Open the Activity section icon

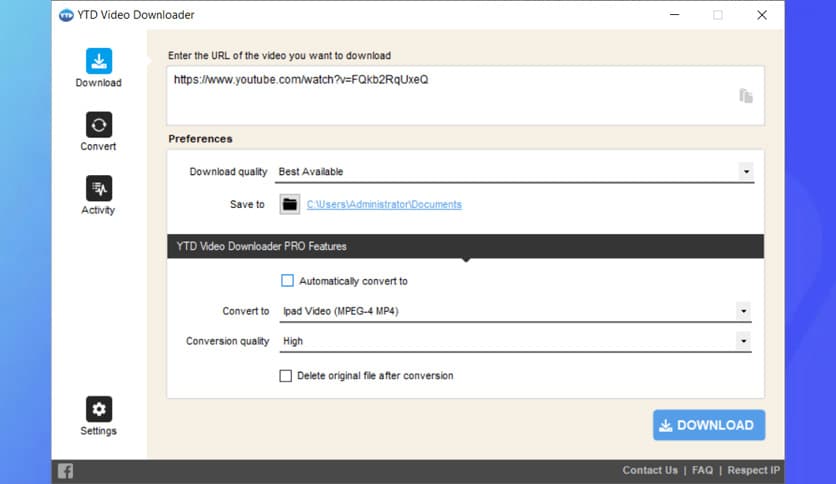(x=99, y=188)
